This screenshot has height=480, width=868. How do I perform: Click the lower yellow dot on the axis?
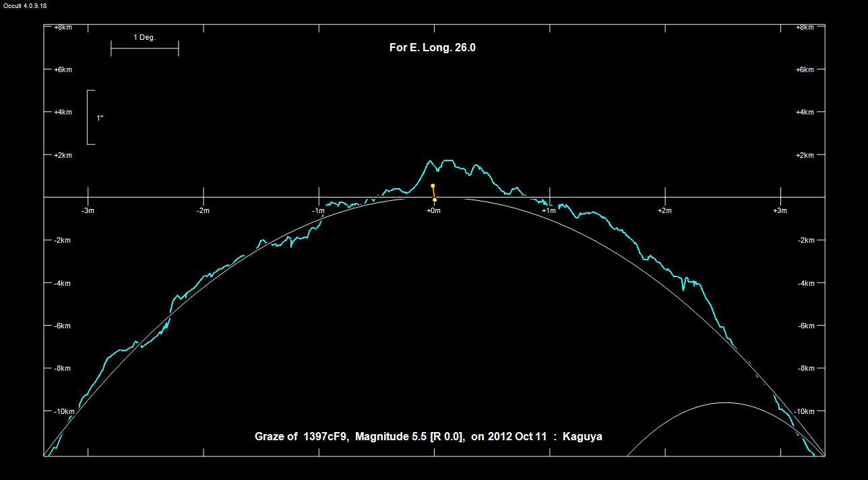click(x=435, y=200)
